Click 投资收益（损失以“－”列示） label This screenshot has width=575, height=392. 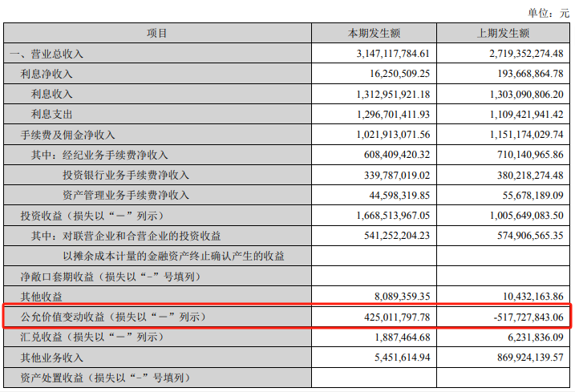pyautogui.click(x=94, y=216)
